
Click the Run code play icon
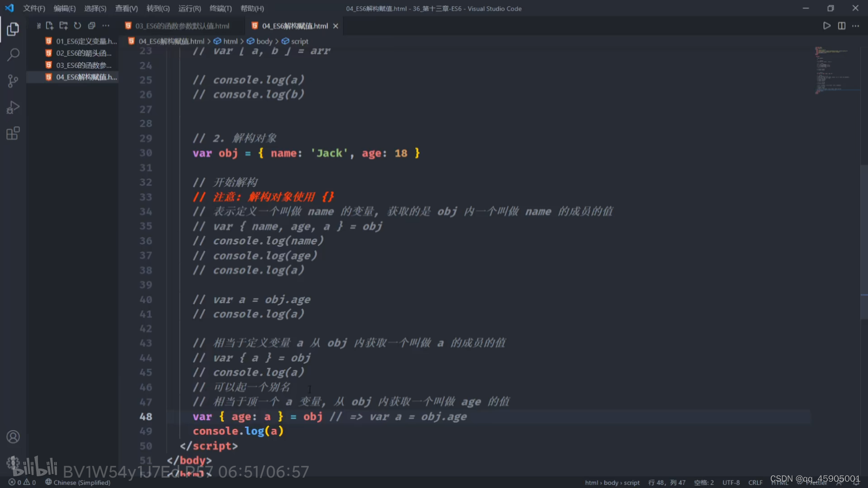click(826, 26)
